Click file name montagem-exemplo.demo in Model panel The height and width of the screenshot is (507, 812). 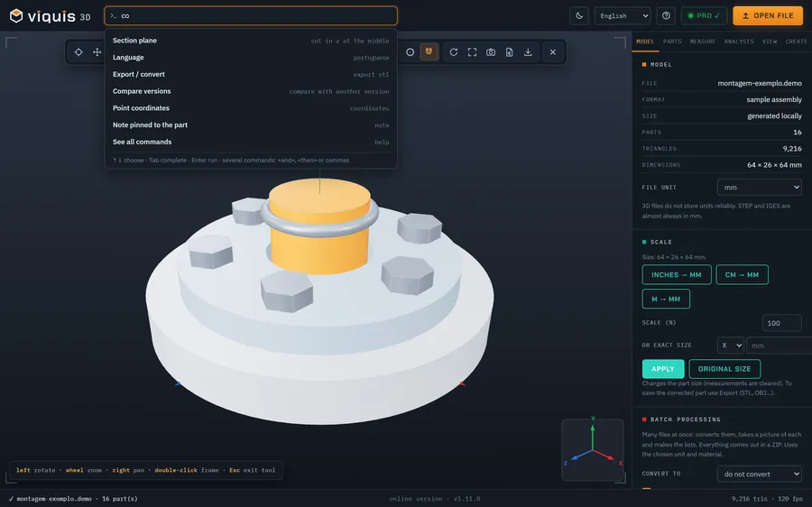point(759,83)
